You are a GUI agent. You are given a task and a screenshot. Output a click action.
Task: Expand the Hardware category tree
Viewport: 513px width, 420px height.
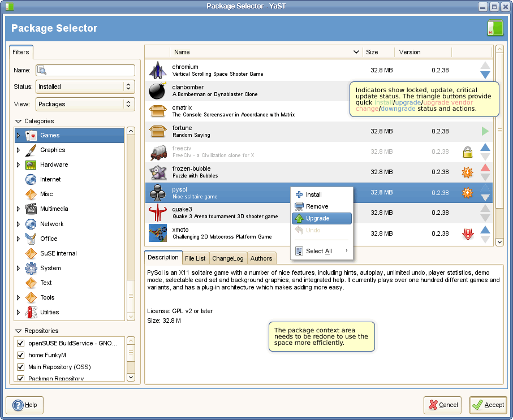tap(18, 164)
